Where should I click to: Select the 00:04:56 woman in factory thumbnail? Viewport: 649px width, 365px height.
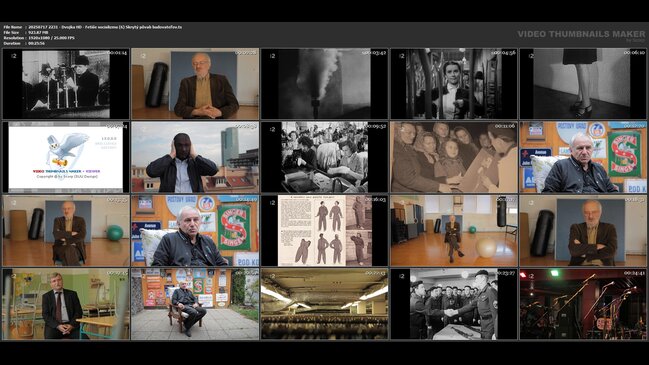point(454,84)
